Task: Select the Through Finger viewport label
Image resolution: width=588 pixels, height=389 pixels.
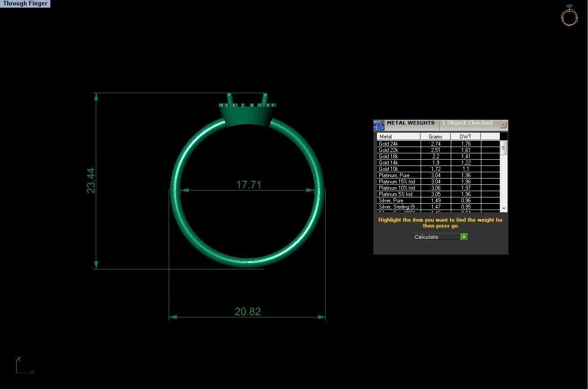Action: [x=25, y=4]
